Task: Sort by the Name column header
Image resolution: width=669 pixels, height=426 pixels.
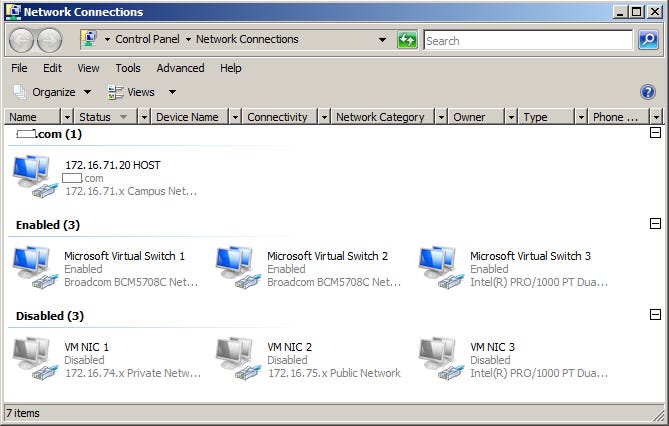Action: point(33,117)
